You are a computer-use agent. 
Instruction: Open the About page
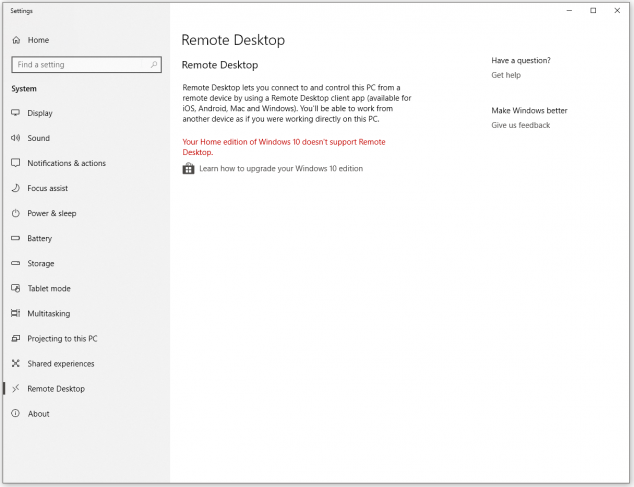[38, 414]
